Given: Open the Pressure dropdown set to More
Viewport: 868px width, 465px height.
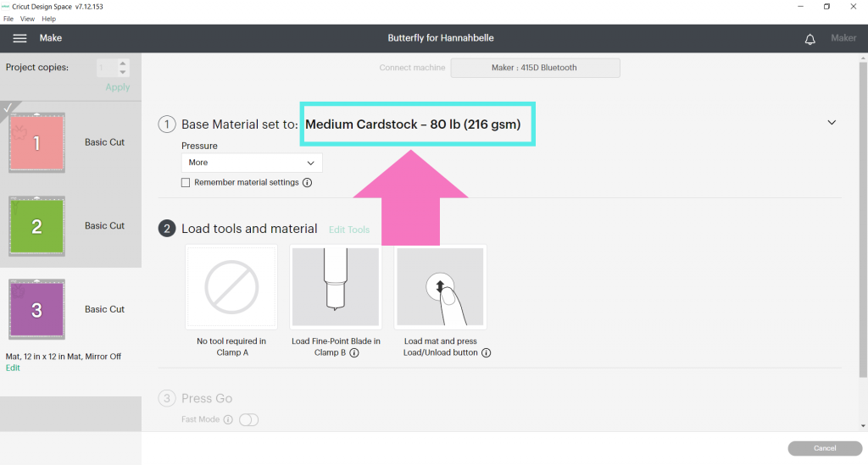Looking at the screenshot, I should click(x=251, y=163).
